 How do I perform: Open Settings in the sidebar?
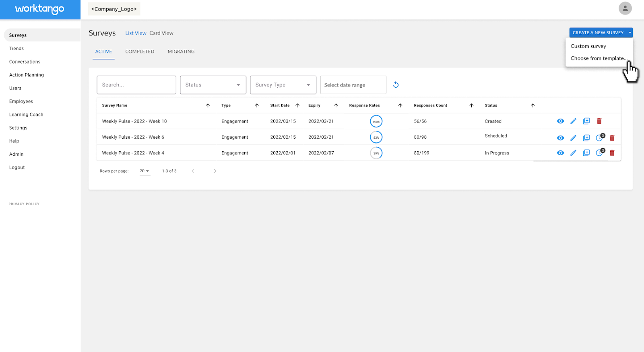click(18, 128)
